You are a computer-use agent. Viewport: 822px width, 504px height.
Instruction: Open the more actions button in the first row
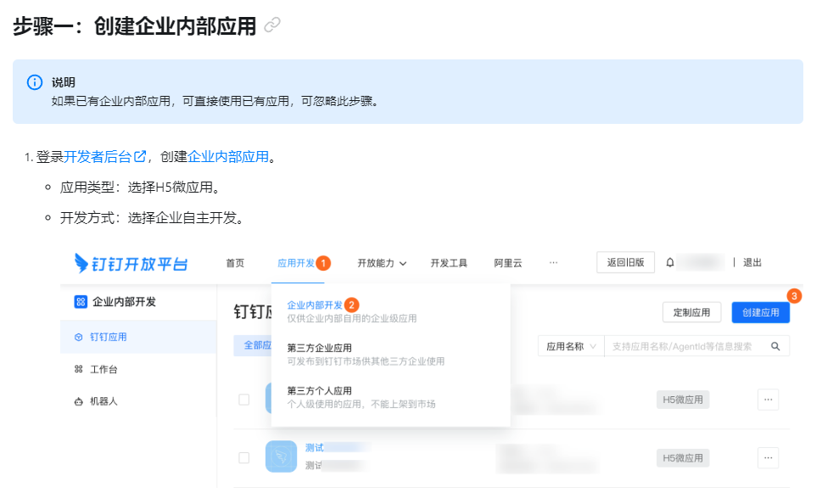point(768,400)
